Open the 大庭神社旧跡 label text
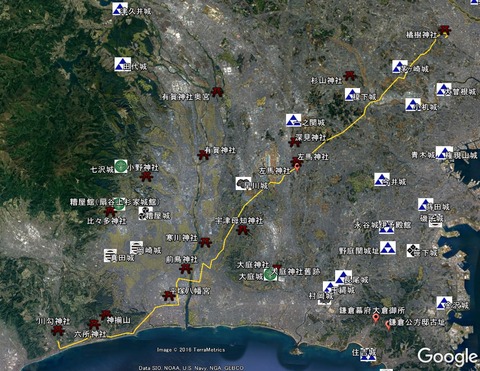Viewport: 480px width, 371px height. click(x=296, y=272)
